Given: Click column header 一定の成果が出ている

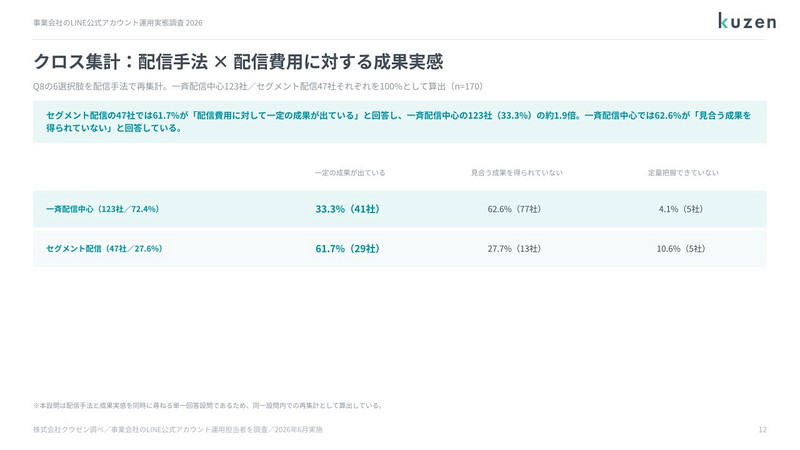Looking at the screenshot, I should (x=350, y=173).
